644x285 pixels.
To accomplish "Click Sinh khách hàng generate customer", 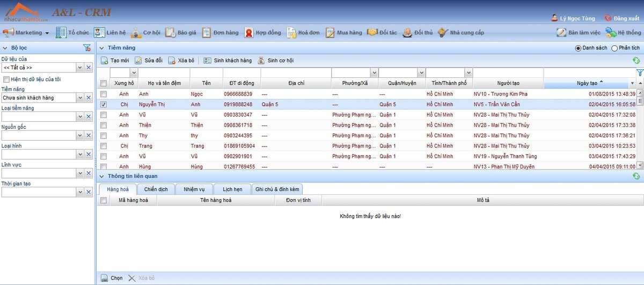I will point(228,61).
